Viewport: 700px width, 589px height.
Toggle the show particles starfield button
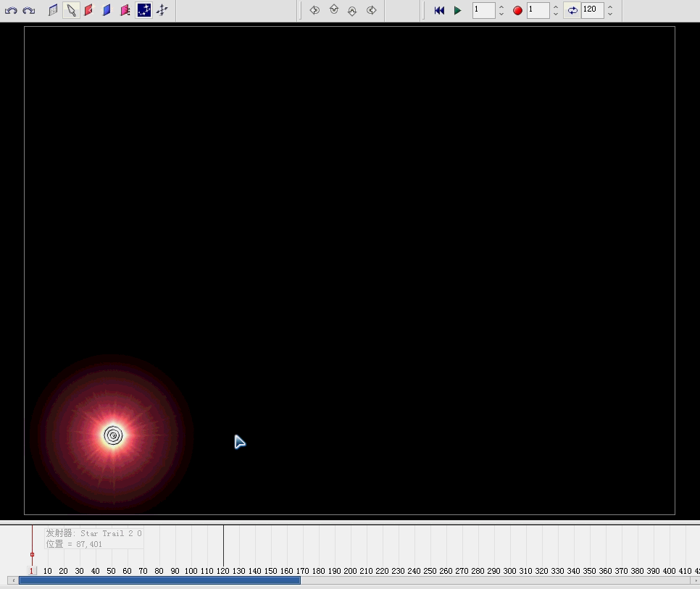(143, 10)
